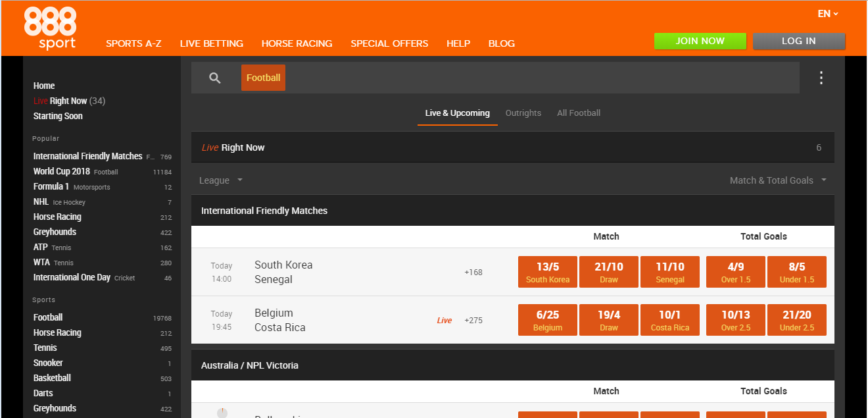Show +275 more markets for Belgium match
The width and height of the screenshot is (868, 418).
473,321
